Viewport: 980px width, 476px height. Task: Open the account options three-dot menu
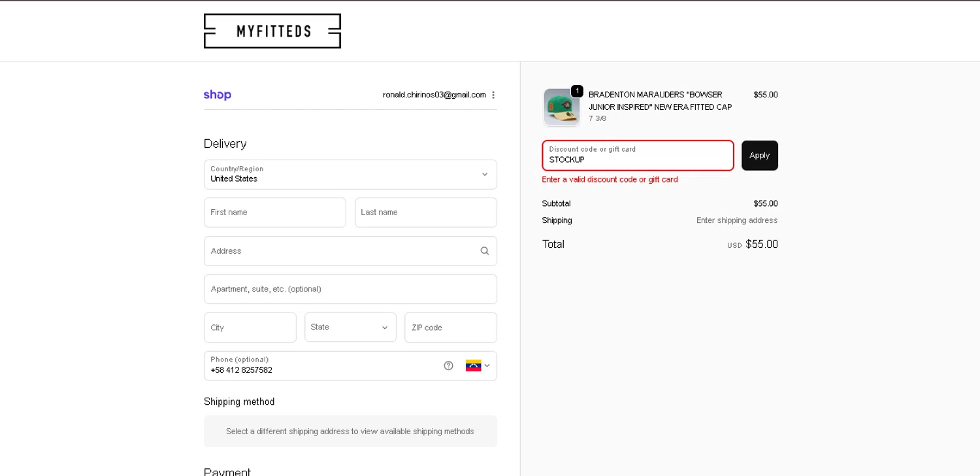(493, 95)
